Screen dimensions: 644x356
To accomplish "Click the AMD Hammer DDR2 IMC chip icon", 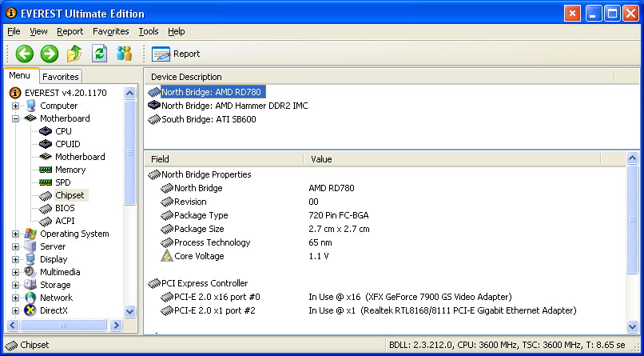I will pos(154,106).
